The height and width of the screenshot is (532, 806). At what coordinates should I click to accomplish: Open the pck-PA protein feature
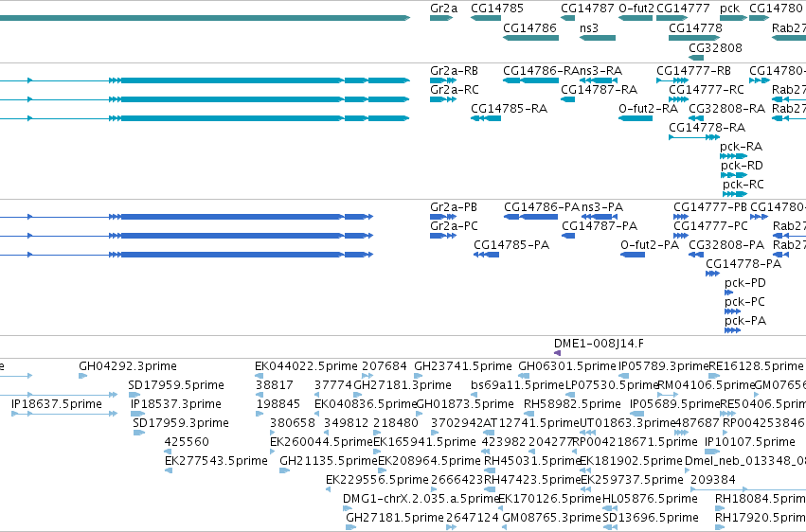coord(732,330)
